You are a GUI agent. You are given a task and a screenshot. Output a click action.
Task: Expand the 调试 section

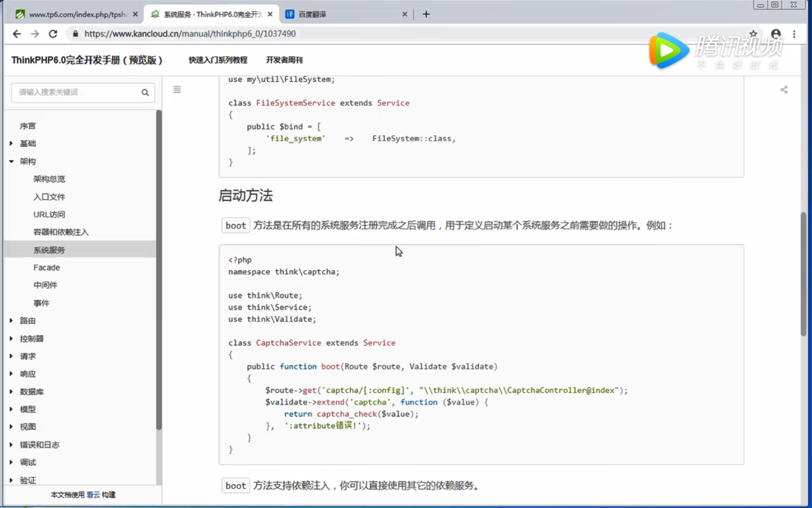pos(28,462)
